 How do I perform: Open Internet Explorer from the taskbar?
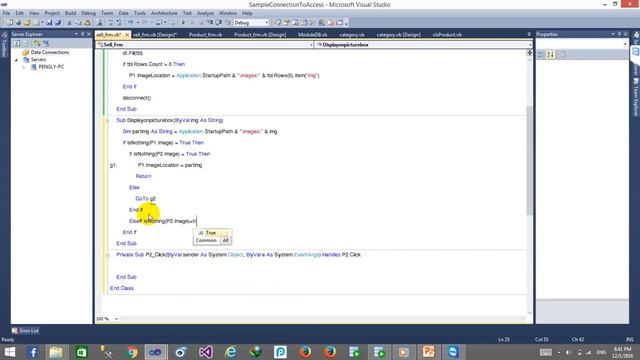tap(231, 352)
